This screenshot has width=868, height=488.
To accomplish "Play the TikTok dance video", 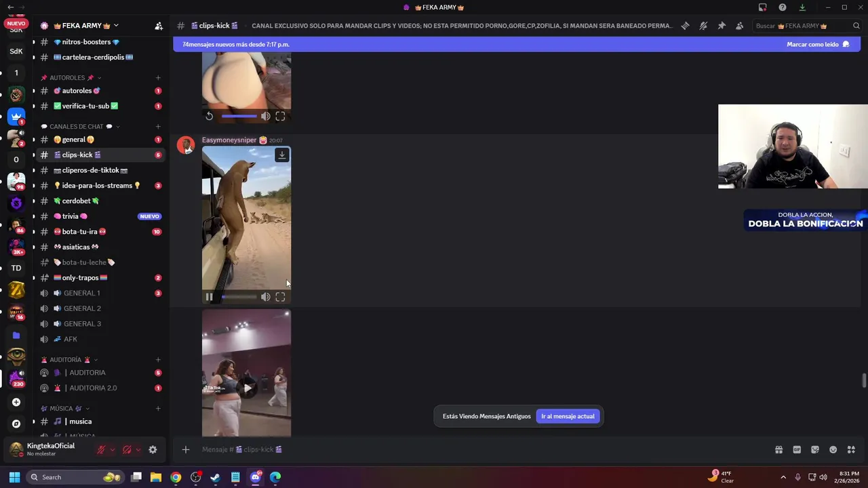I will click(247, 388).
